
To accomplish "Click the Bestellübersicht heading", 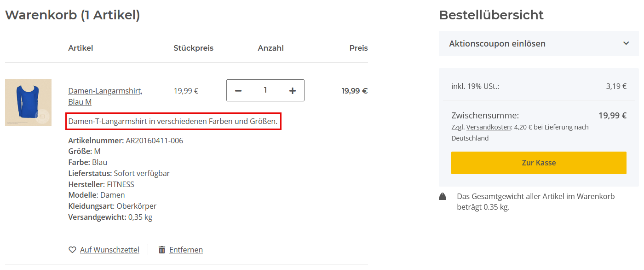I will pyautogui.click(x=491, y=15).
